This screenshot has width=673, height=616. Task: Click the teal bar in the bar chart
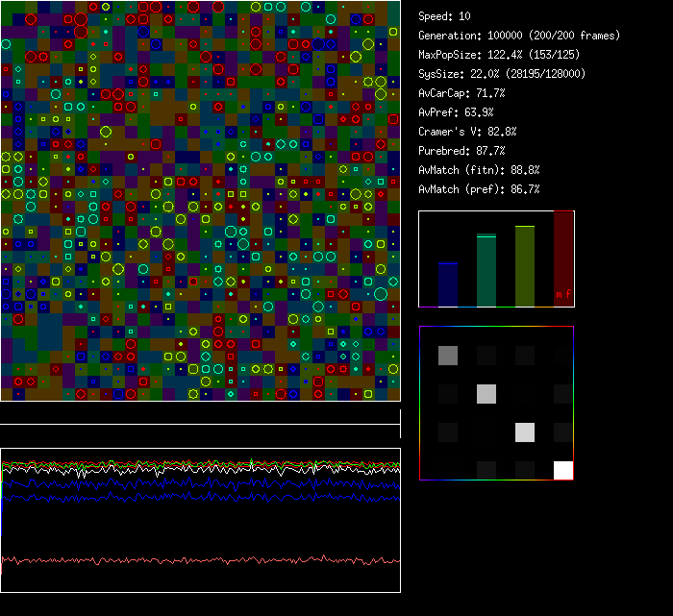tap(486, 271)
